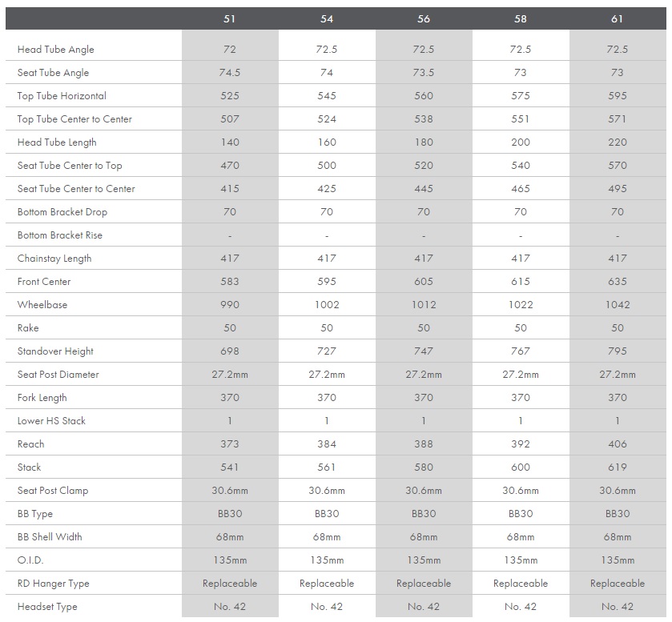This screenshot has width=672, height=622.
Task: Select the Chainstay Length row label
Action: tap(54, 259)
